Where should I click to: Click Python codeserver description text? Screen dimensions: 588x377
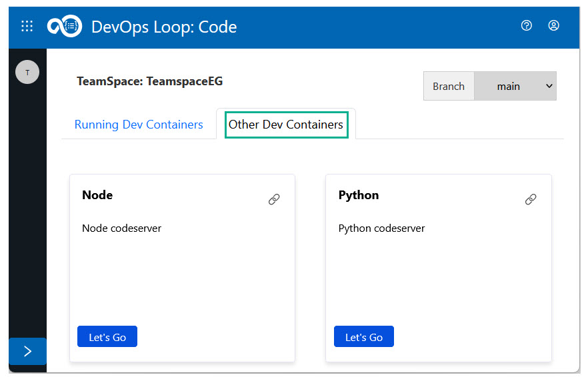381,228
